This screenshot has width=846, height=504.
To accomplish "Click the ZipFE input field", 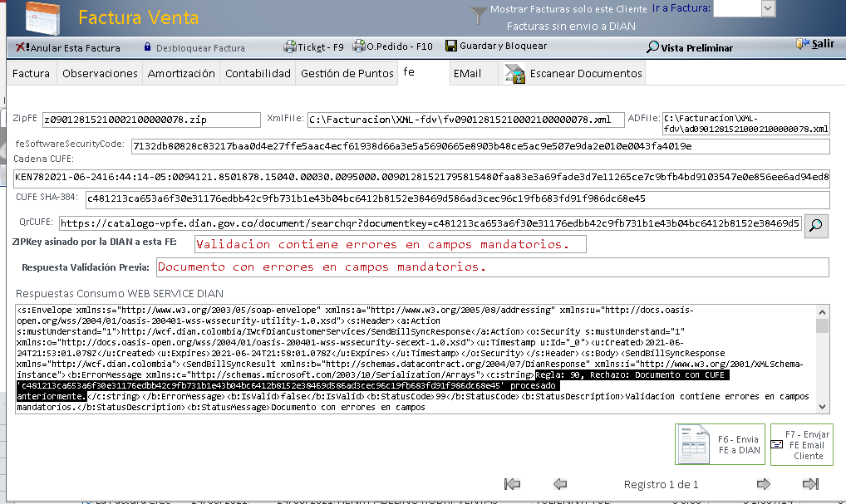I will 151,120.
